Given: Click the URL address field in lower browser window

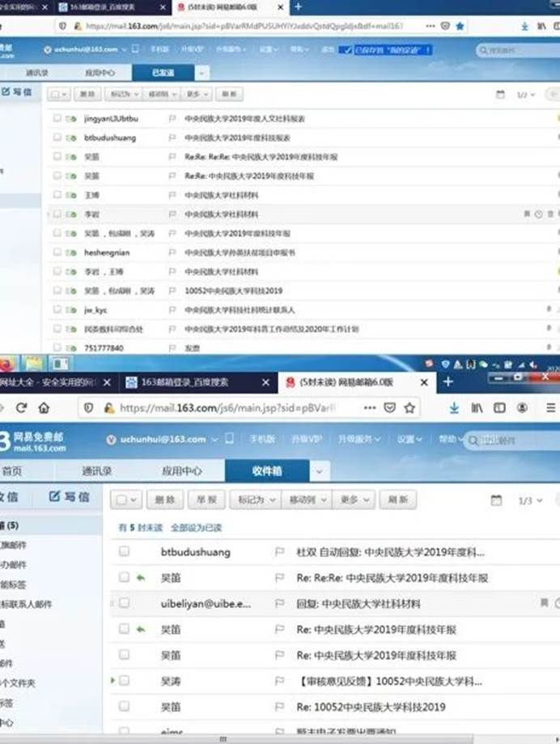Looking at the screenshot, I should point(227,407).
